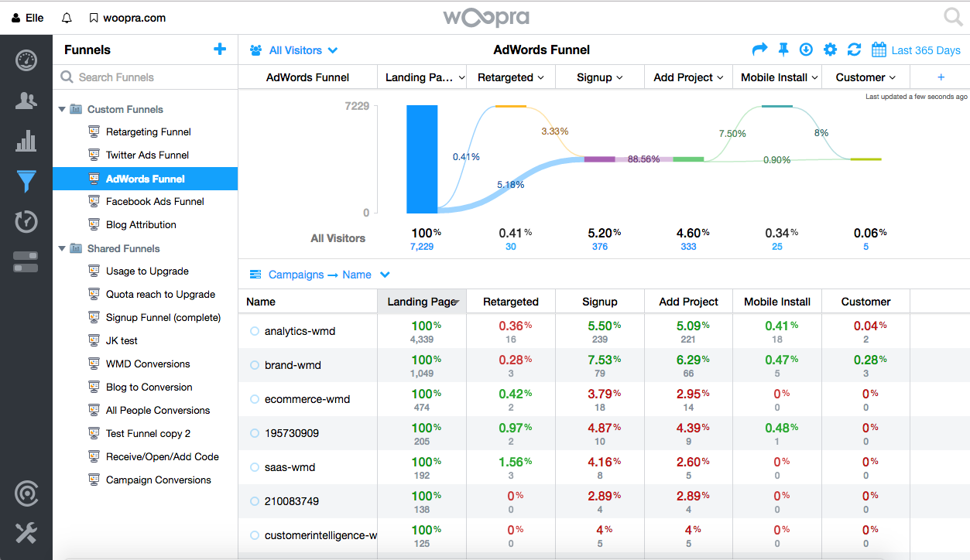Sort by the Mobile Install column header
970x560 pixels.
(777, 302)
